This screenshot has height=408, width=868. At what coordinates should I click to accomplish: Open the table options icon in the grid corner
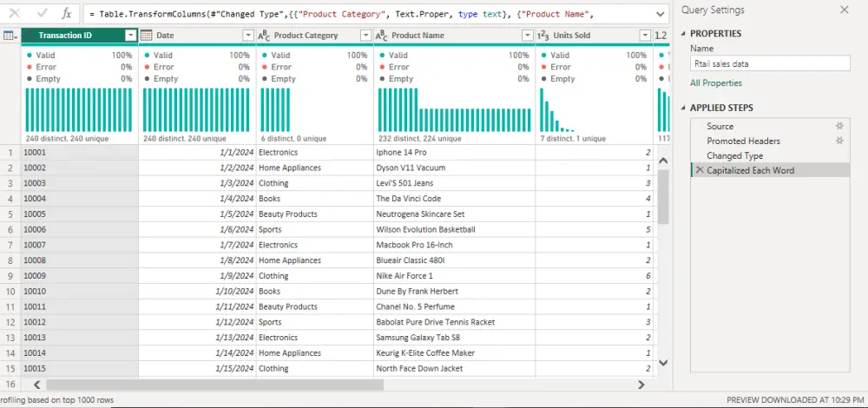pos(10,36)
